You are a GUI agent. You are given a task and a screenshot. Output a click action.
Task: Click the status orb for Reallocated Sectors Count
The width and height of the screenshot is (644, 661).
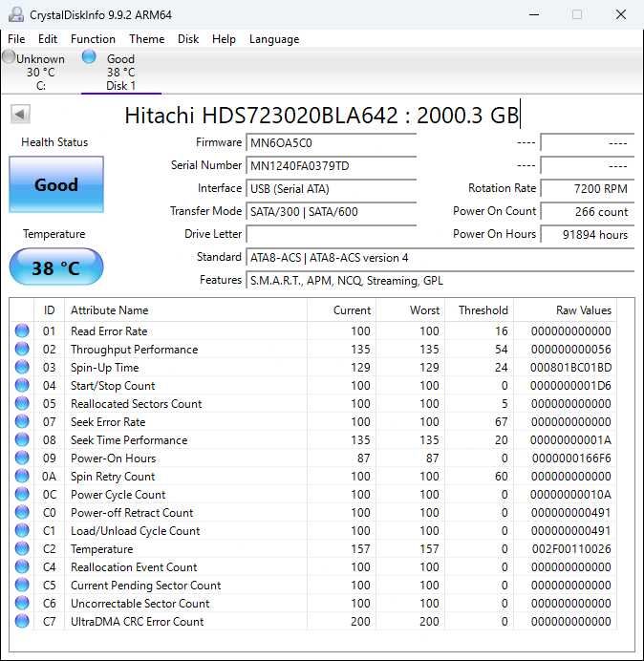point(22,403)
